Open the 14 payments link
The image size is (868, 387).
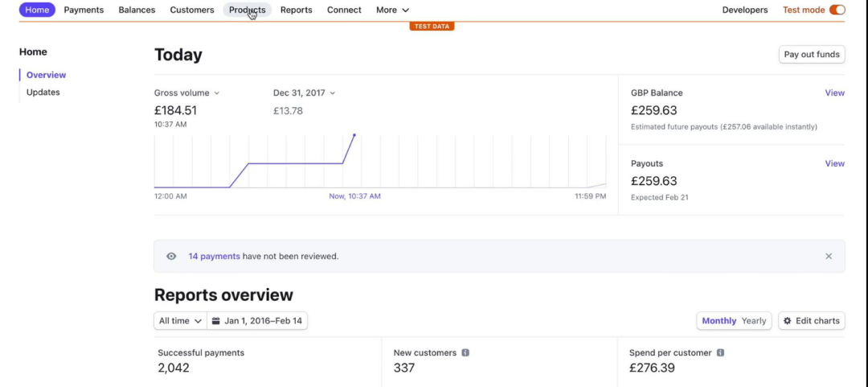tap(214, 256)
